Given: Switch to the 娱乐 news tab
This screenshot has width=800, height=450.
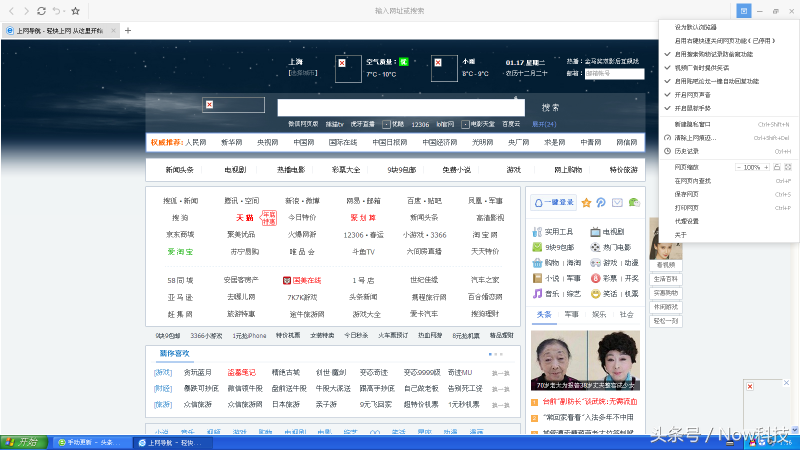Looking at the screenshot, I should [x=599, y=314].
